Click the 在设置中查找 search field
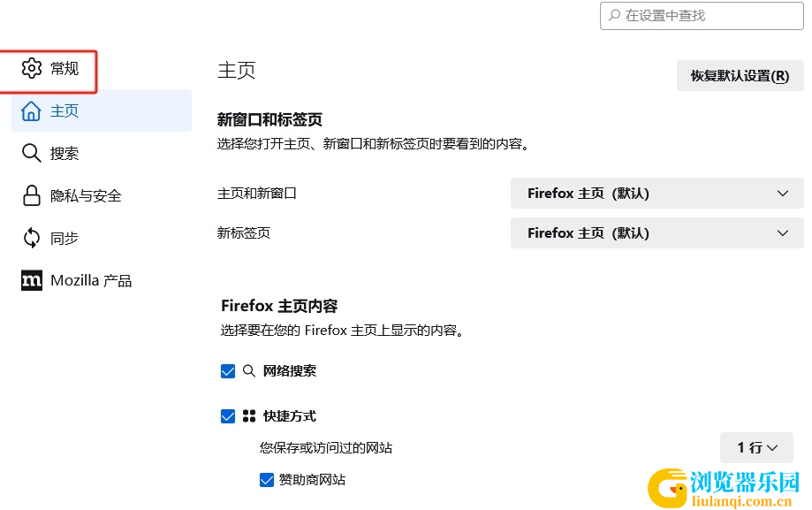This screenshot has width=812, height=510. [x=702, y=16]
